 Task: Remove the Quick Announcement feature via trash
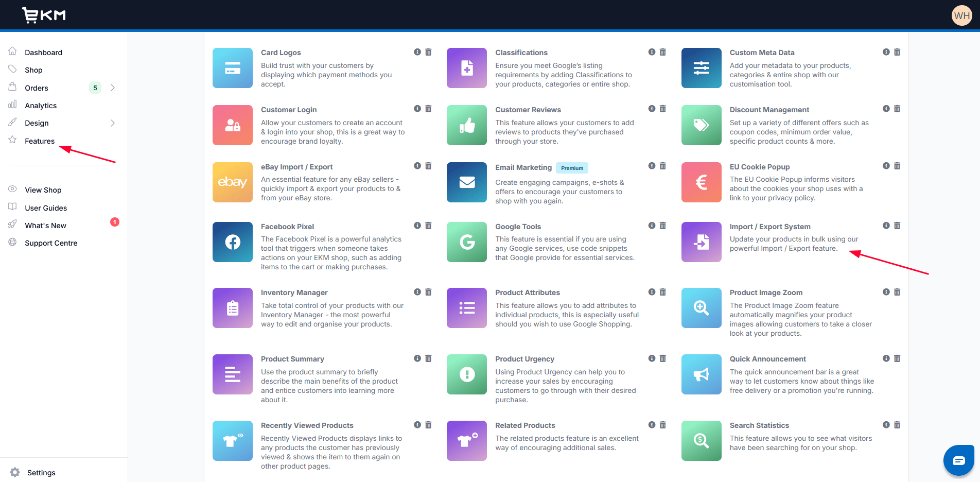click(897, 358)
